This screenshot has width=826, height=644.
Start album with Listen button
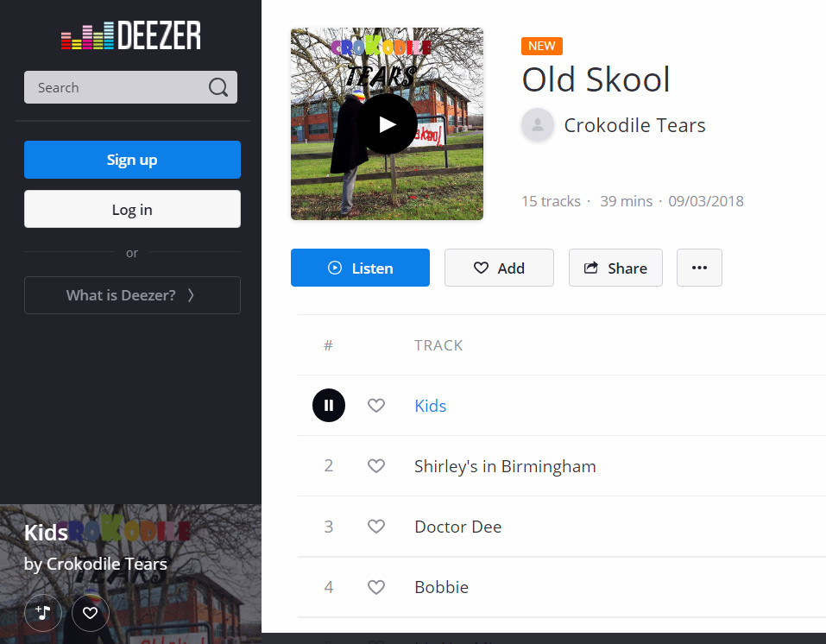point(360,268)
